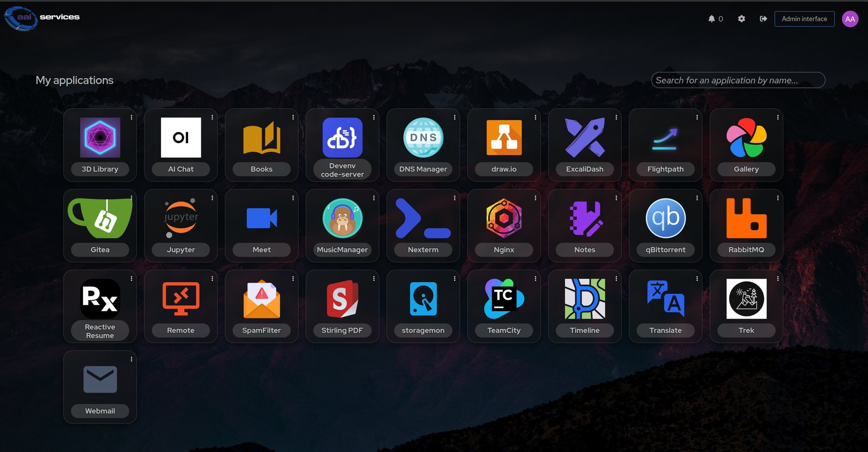
Task: Click the qBittorrent label
Action: 666,250
